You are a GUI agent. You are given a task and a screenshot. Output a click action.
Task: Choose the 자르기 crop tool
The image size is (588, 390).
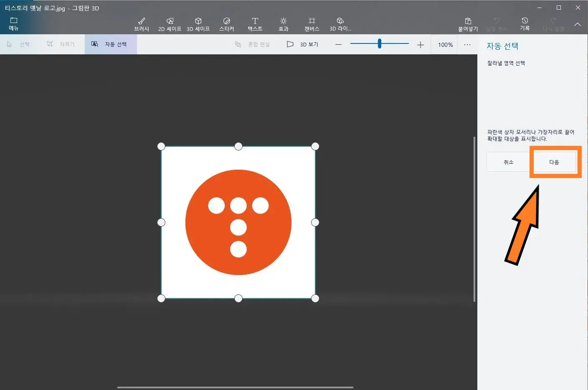[61, 44]
